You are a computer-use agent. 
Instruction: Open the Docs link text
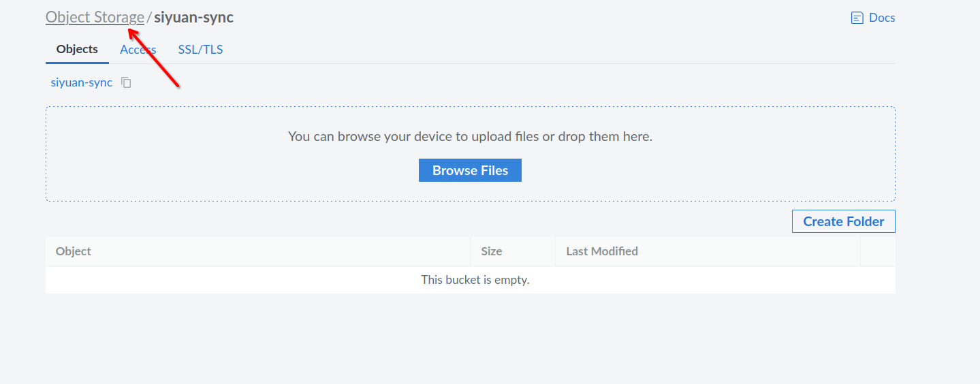(882, 18)
